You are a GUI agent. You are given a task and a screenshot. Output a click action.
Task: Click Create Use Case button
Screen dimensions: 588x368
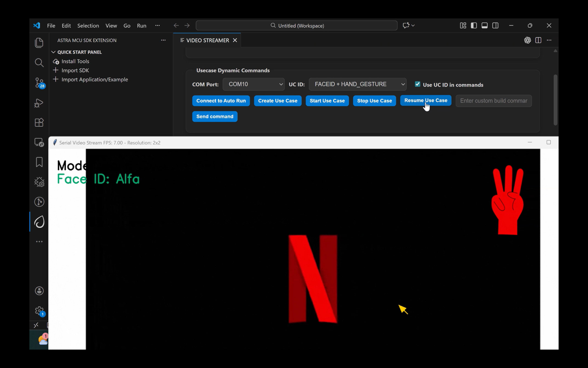278,101
